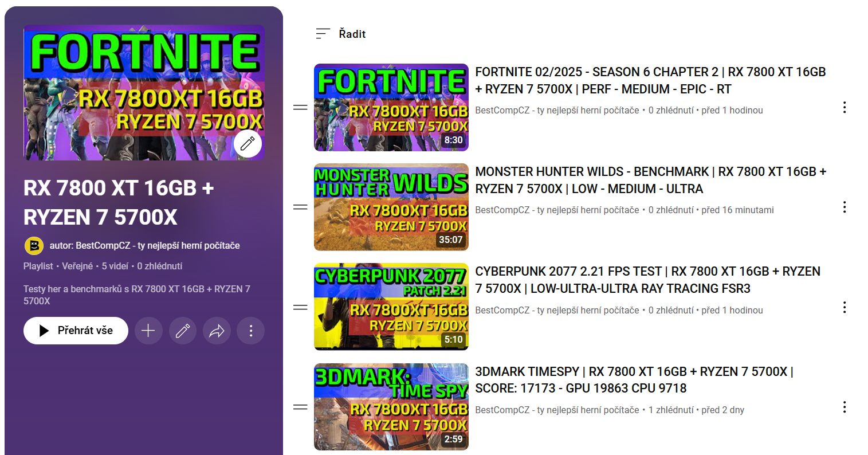868x455 pixels.
Task: Open the Cyberpunk 2077 thumbnail showing 5:10
Action: pyautogui.click(x=391, y=307)
